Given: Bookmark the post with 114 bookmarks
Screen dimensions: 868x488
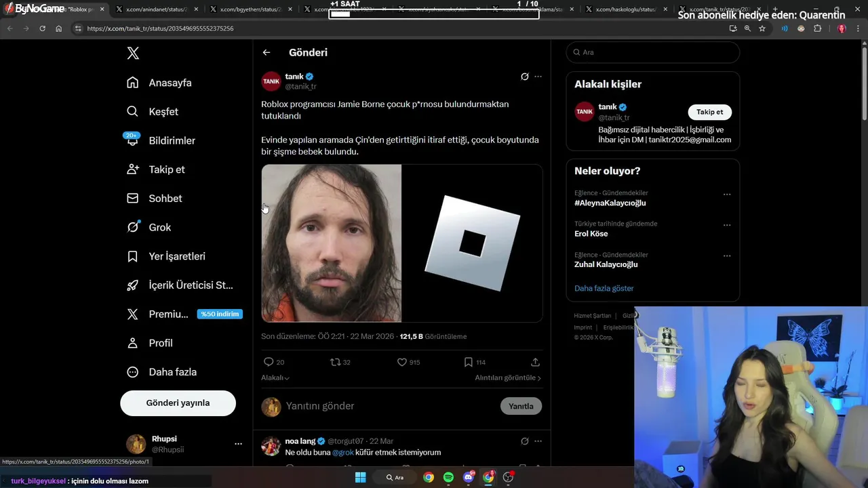Looking at the screenshot, I should pyautogui.click(x=469, y=362).
